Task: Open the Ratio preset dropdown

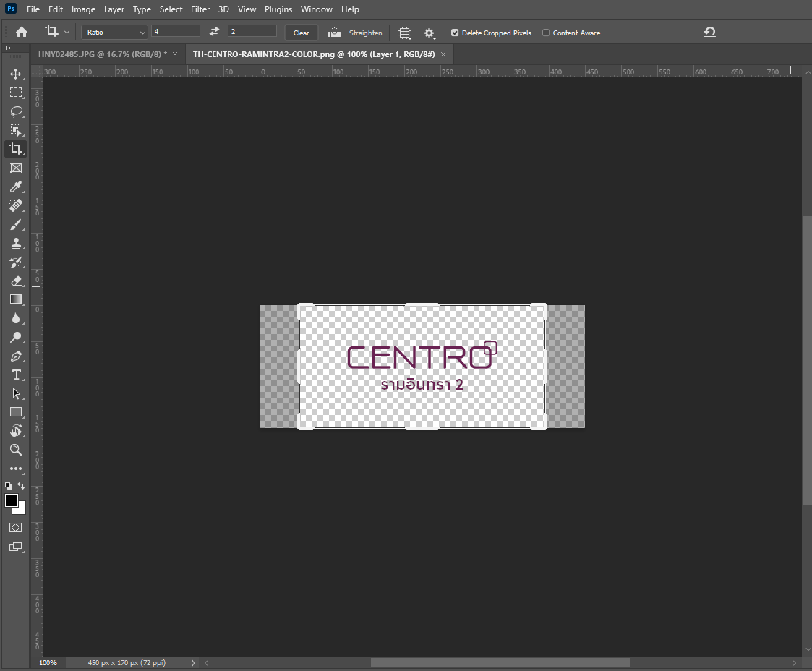Action: (x=114, y=32)
